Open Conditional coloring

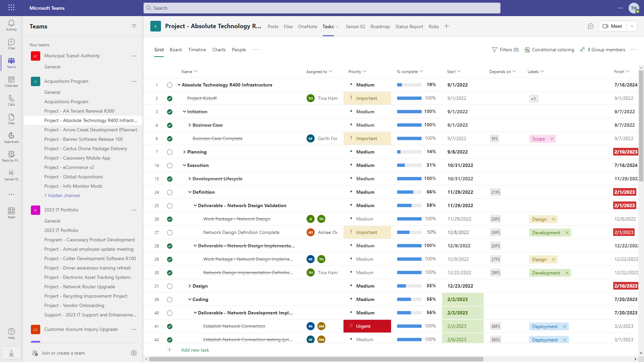coord(549,50)
